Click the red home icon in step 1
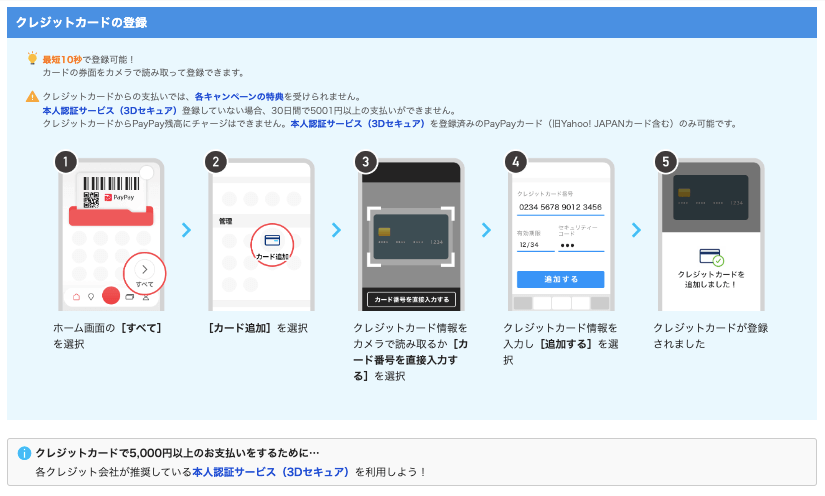 (75, 297)
